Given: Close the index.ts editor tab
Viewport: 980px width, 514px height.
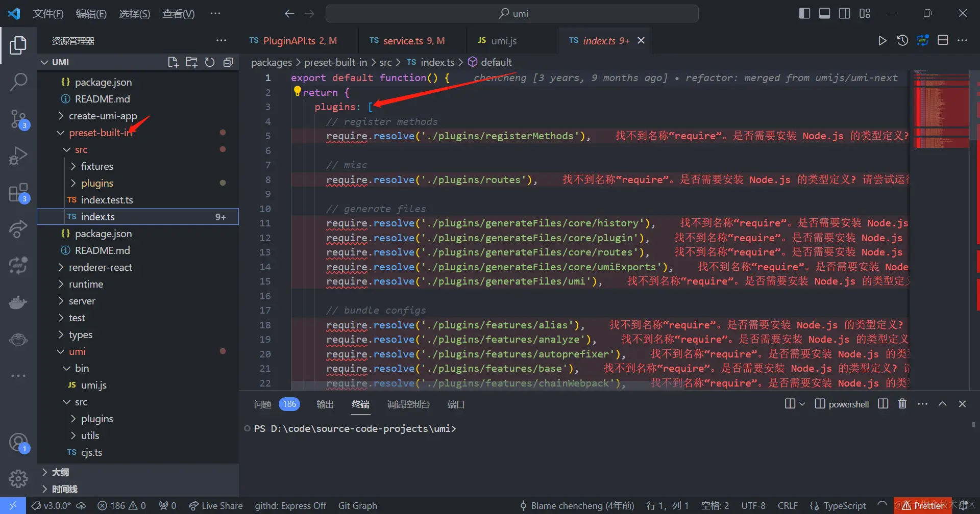Looking at the screenshot, I should 642,40.
